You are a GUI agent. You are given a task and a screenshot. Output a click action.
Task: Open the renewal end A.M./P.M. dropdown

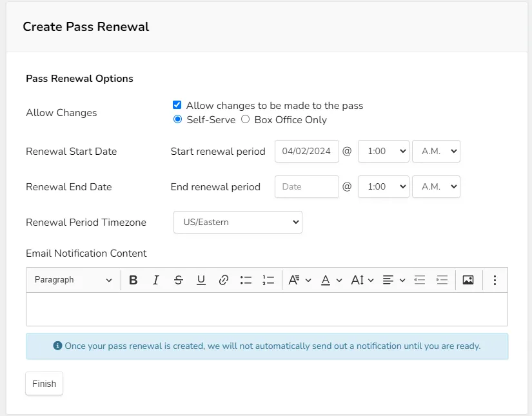click(x=436, y=186)
